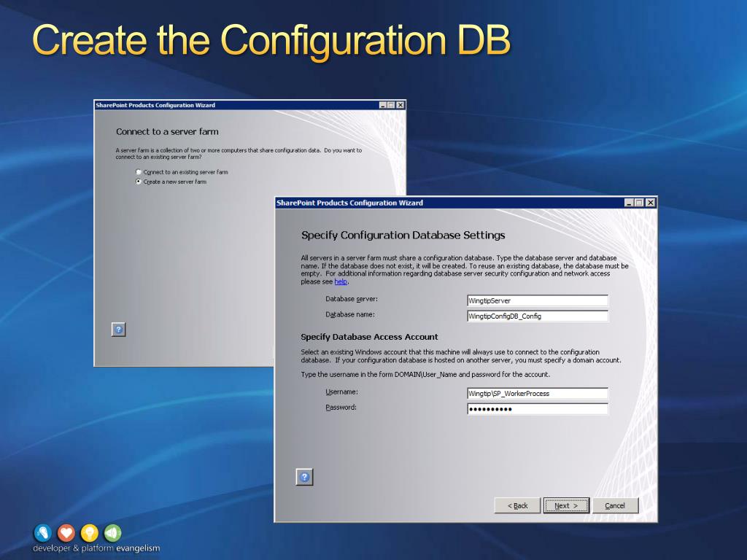Click the Database server: label

[352, 299]
